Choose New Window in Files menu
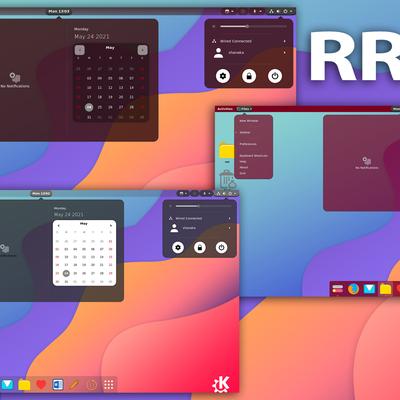 click(x=249, y=121)
